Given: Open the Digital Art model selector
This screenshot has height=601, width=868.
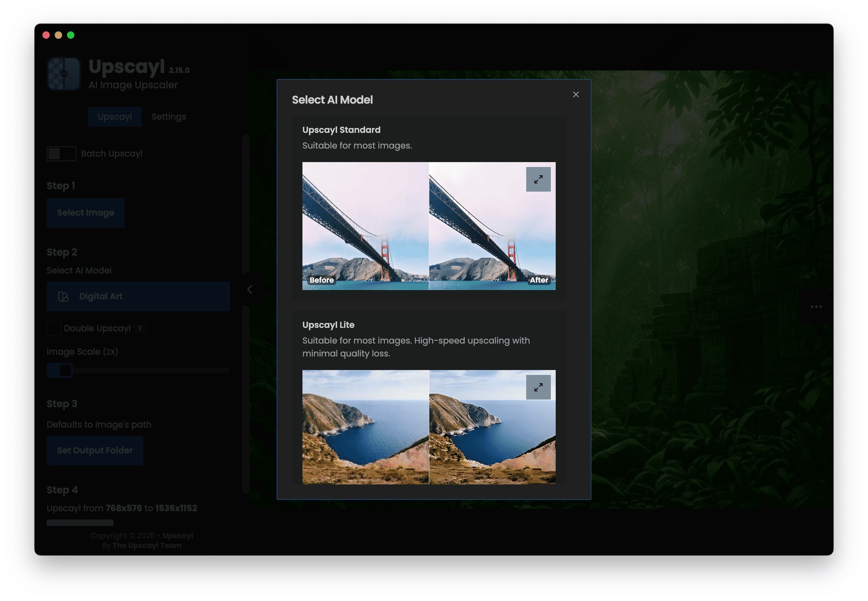Looking at the screenshot, I should click(138, 297).
